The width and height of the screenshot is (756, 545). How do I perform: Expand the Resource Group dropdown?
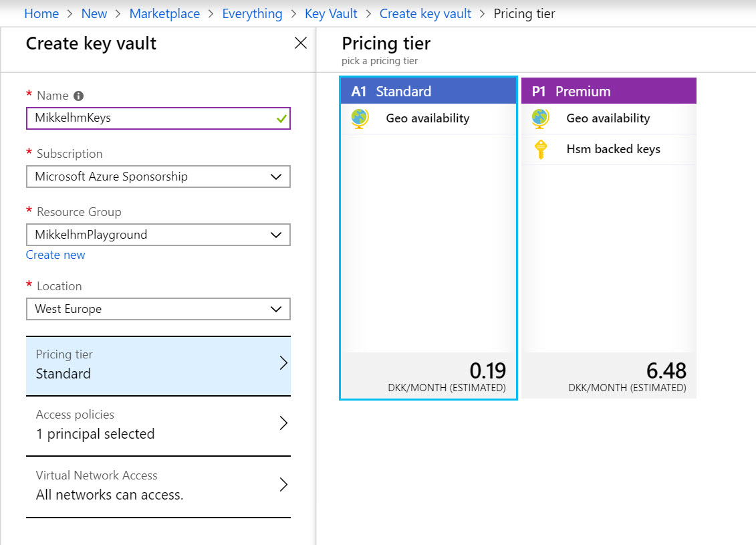pos(158,235)
